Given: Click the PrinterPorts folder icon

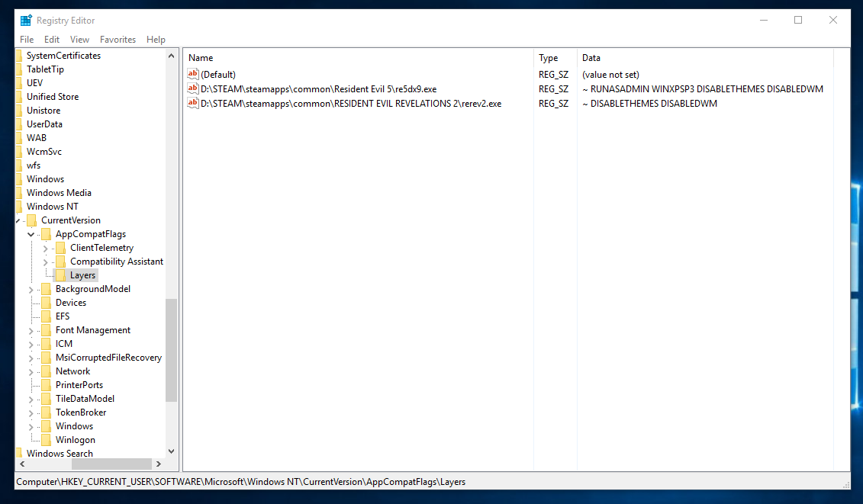Looking at the screenshot, I should (x=47, y=385).
